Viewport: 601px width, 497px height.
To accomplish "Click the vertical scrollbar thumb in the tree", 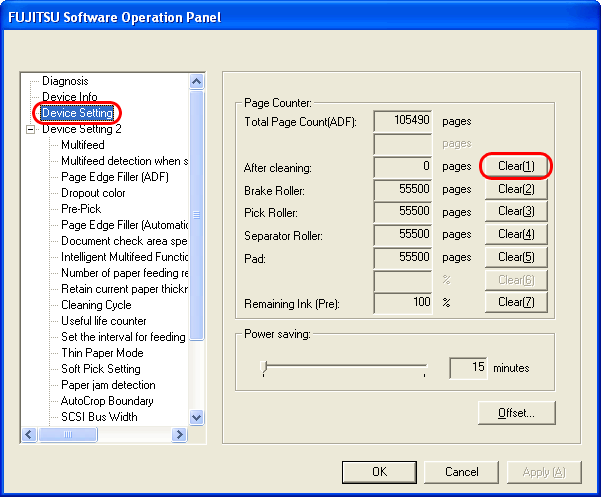I will click(197, 215).
